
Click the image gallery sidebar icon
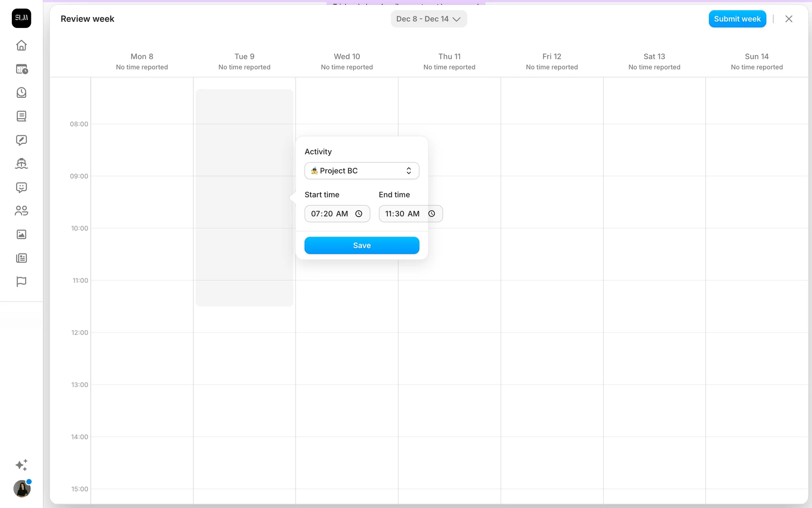[21, 234]
